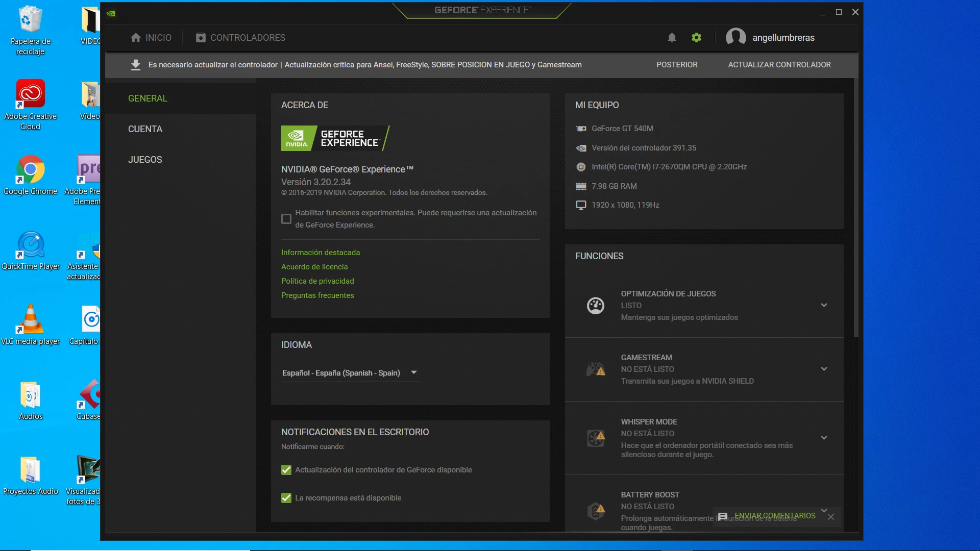Image resolution: width=980 pixels, height=551 pixels.
Task: Uncheck GeForce driver update notification
Action: 286,470
